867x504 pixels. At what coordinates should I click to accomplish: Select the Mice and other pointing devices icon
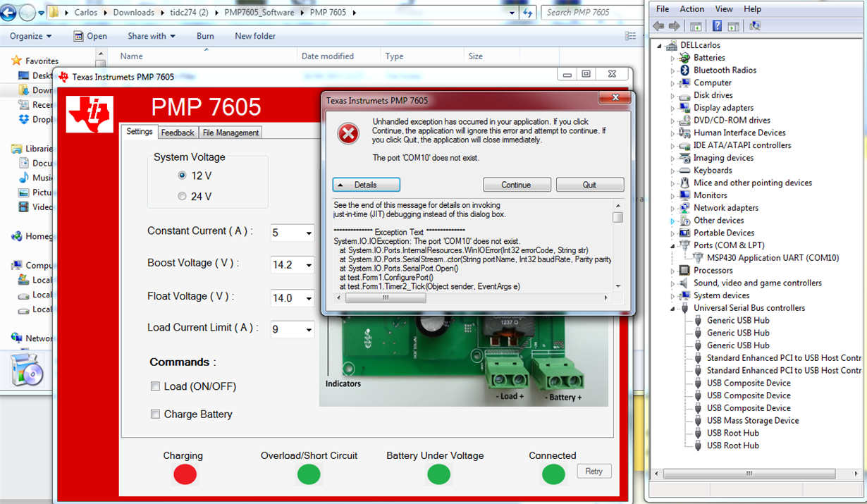click(x=684, y=183)
